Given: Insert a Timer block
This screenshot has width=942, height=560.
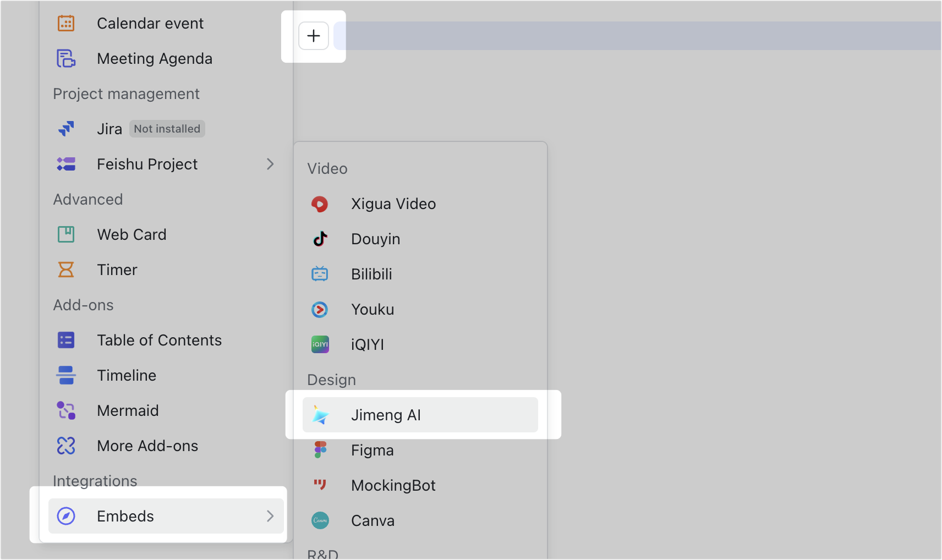Looking at the screenshot, I should click(166, 270).
